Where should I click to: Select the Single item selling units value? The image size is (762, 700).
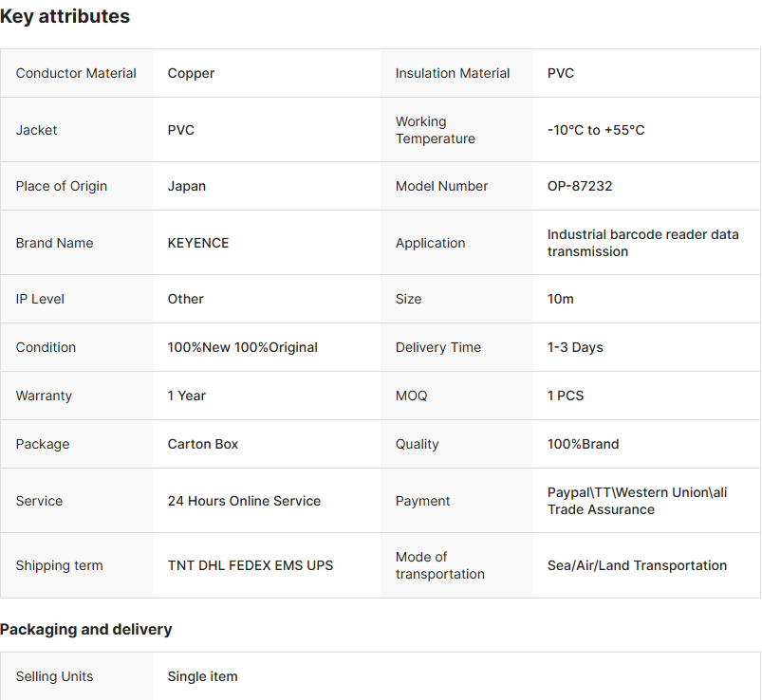(202, 676)
